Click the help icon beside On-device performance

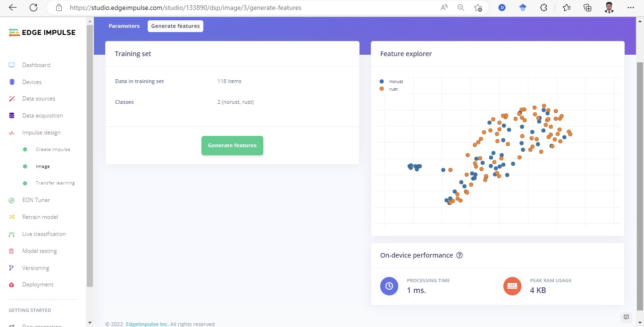(x=460, y=255)
